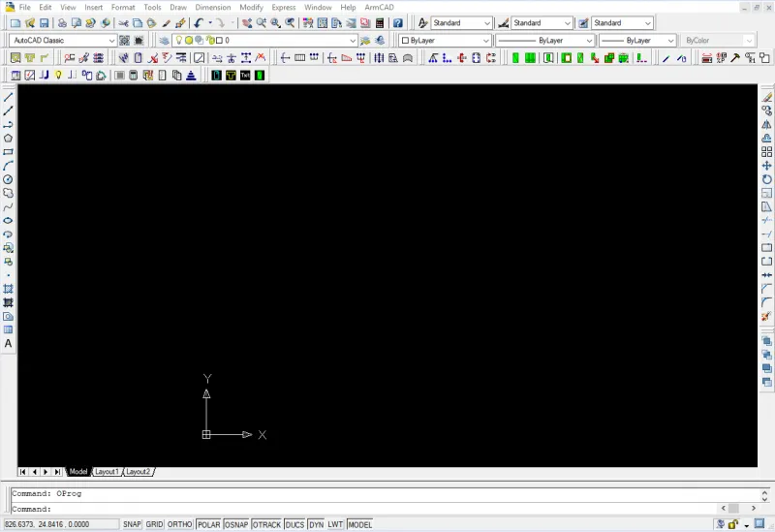Open the AutoCAD Classic workspace dropdown

pyautogui.click(x=63, y=41)
